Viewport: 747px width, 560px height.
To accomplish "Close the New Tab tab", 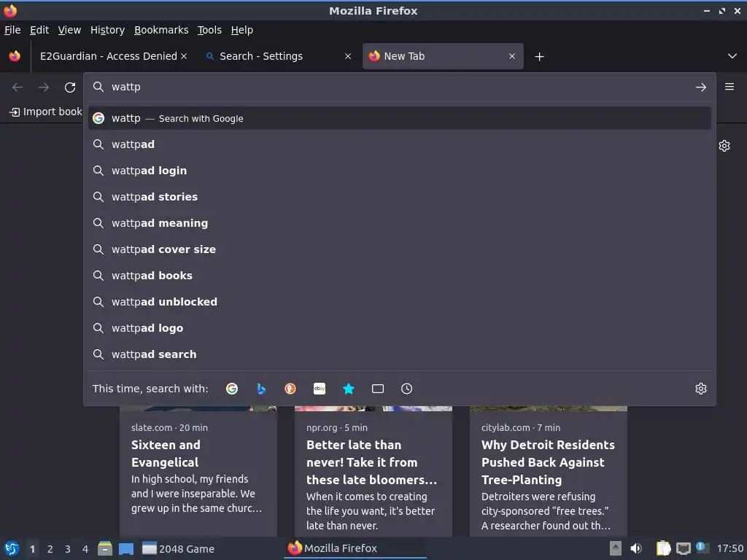I will 512,56.
